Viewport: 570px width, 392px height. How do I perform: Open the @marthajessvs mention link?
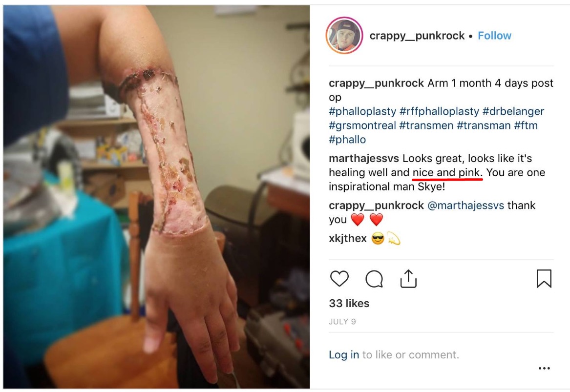[465, 206]
